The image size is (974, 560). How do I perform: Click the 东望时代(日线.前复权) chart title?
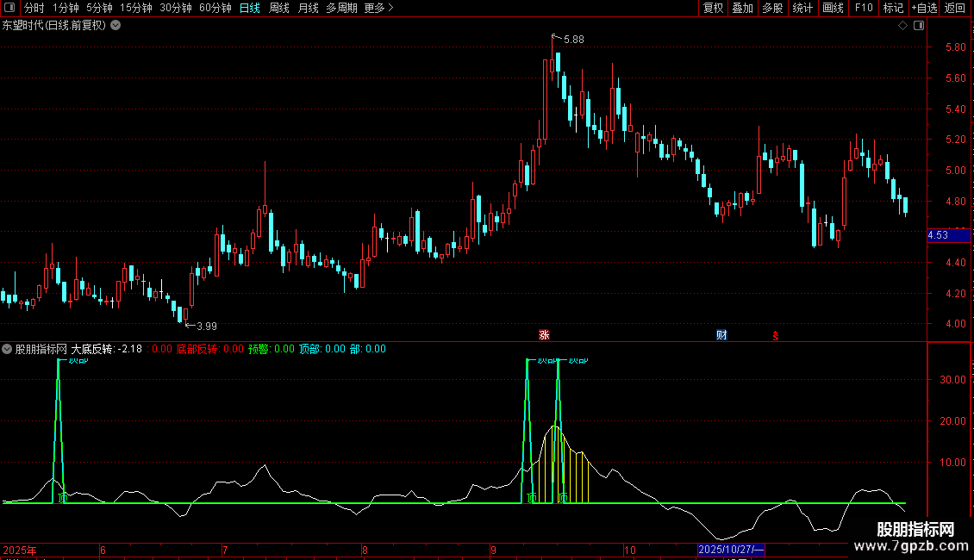[x=54, y=26]
